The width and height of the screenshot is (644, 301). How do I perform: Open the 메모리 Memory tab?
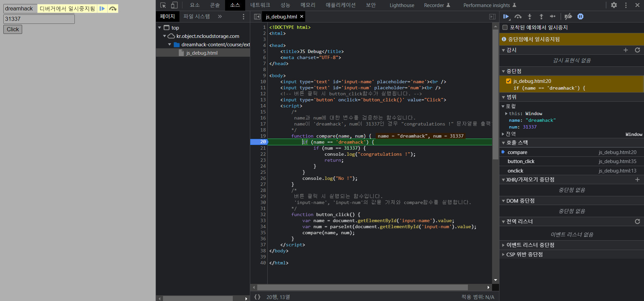tap(308, 5)
